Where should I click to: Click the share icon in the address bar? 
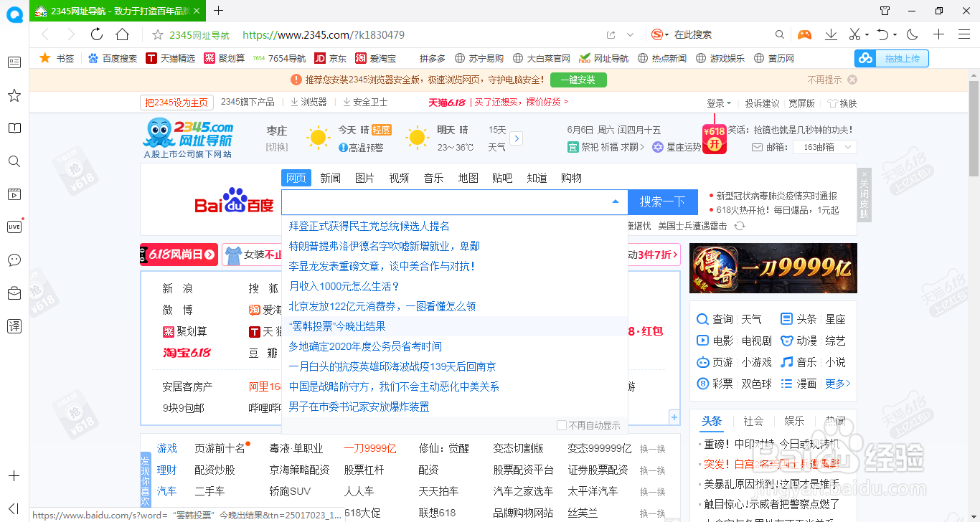coord(611,34)
